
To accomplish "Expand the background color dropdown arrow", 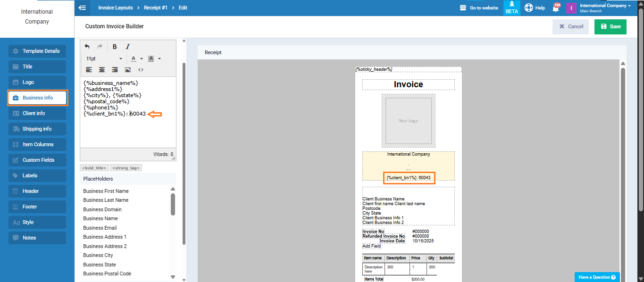I will click(159, 59).
